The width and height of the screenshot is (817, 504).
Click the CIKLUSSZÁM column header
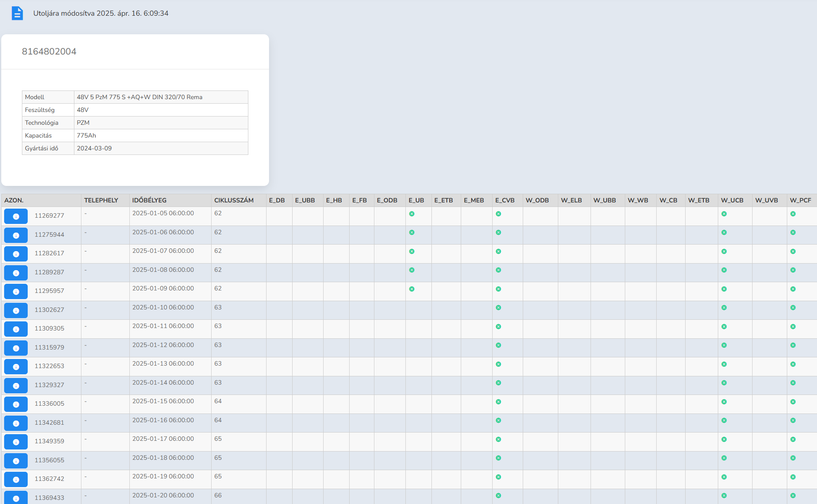(233, 200)
